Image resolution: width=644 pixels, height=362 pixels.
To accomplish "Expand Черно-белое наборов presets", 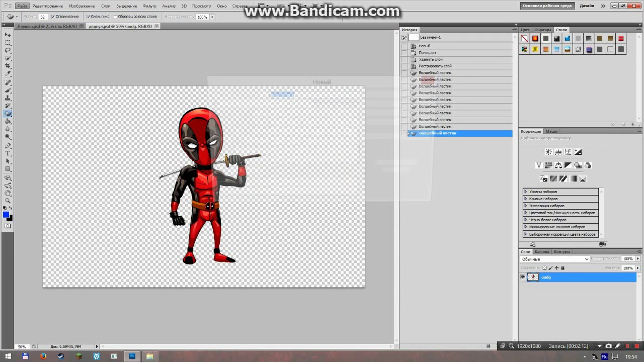I will [x=526, y=220].
